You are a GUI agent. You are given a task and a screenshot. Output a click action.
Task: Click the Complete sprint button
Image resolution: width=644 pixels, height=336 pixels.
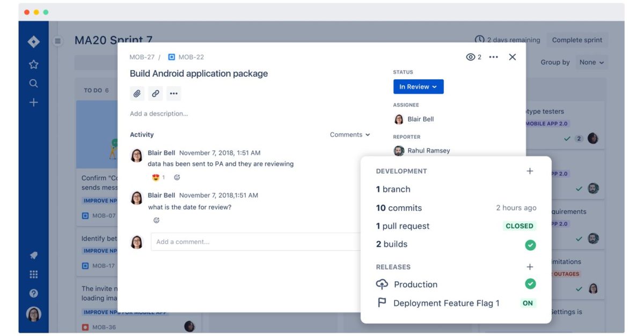point(577,40)
